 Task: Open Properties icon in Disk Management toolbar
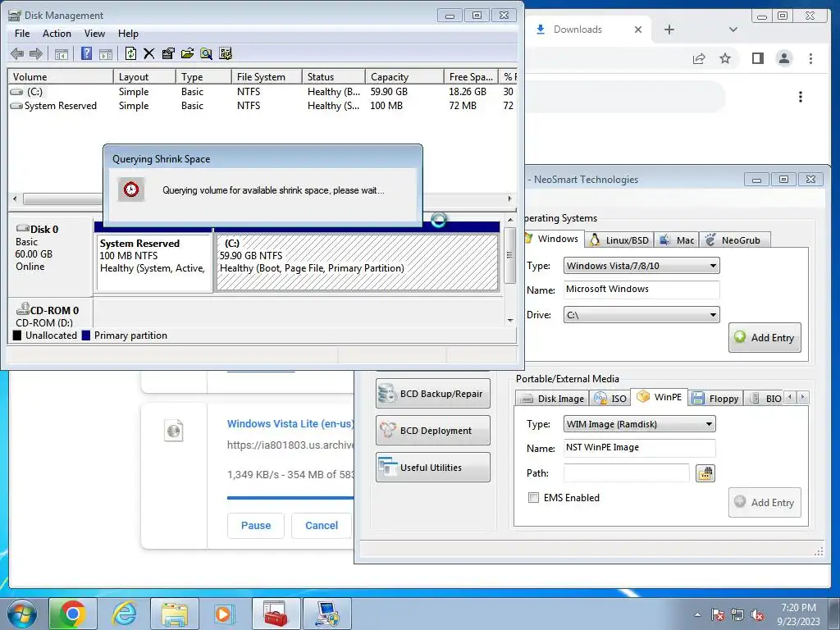[168, 53]
